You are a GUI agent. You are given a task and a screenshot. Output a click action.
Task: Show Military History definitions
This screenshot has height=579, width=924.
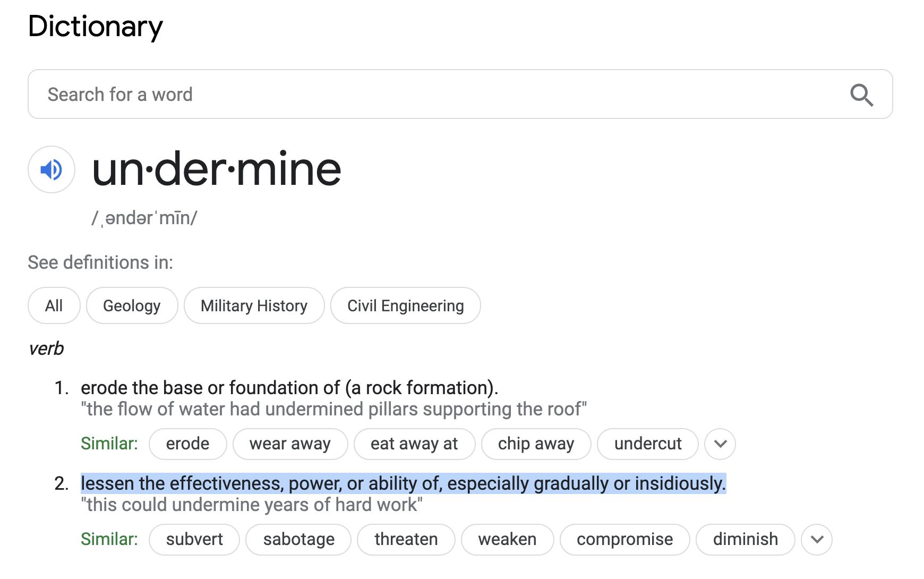(x=254, y=305)
